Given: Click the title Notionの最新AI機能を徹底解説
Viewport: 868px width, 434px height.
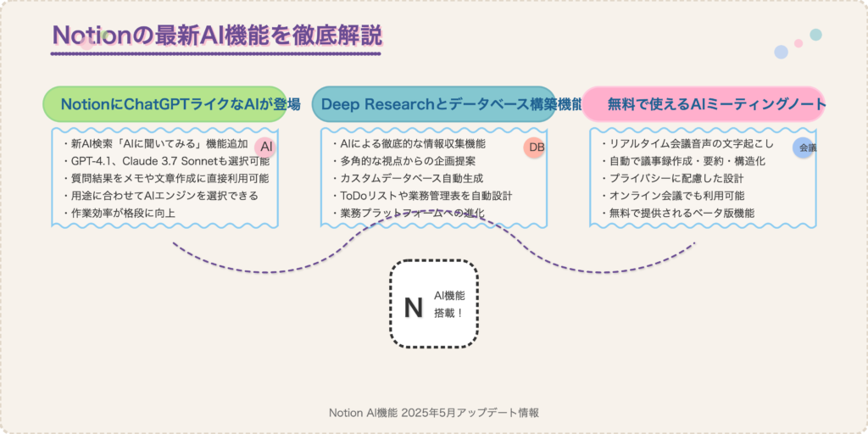Looking at the screenshot, I should [x=217, y=36].
